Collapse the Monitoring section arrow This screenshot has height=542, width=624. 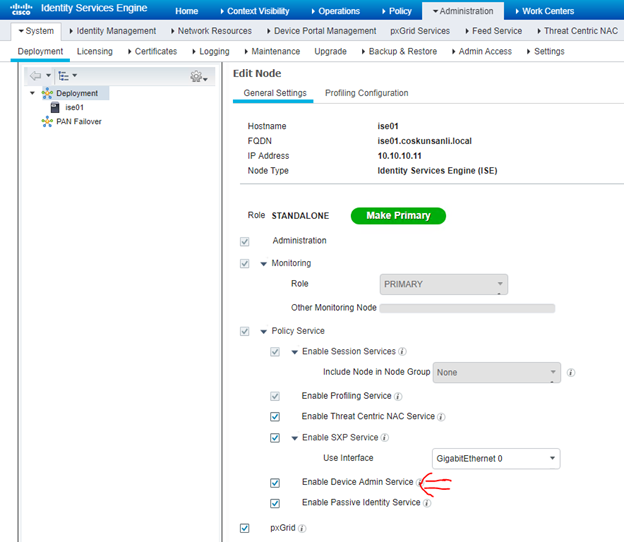263,264
